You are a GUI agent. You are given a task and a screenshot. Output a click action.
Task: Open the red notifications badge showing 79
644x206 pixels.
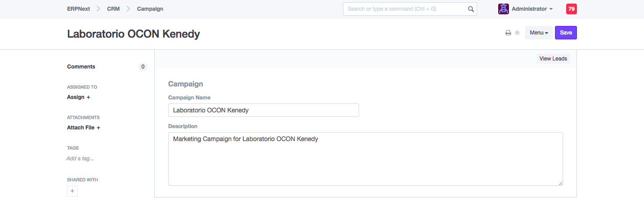click(x=571, y=9)
